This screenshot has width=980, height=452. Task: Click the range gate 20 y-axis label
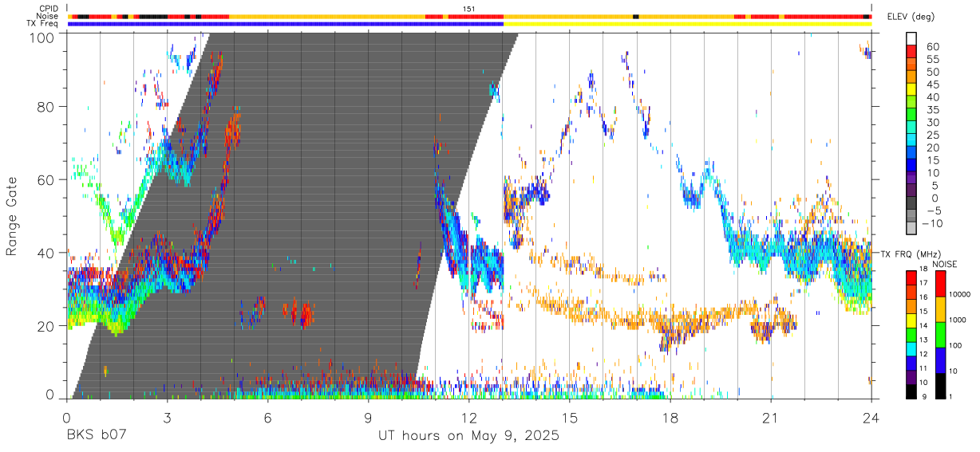tap(47, 326)
